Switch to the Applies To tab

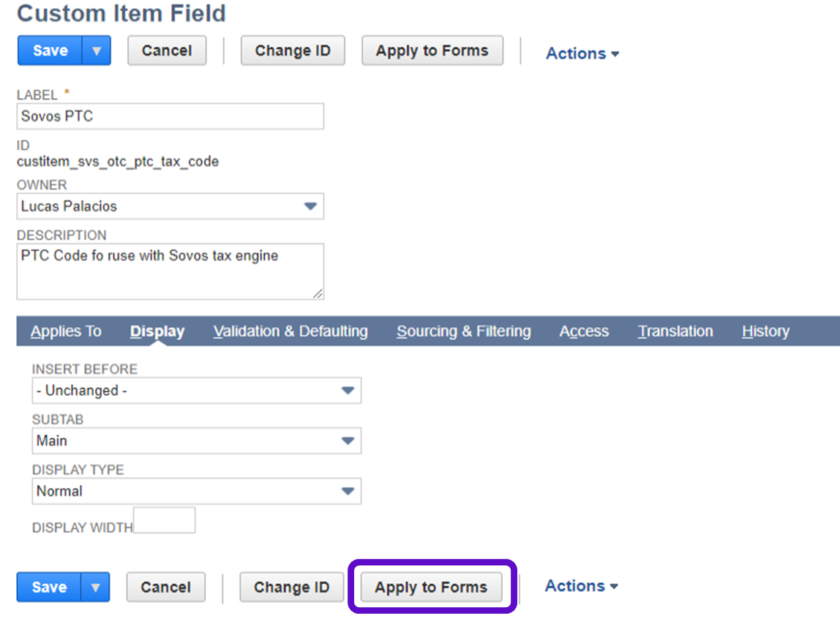tap(66, 331)
